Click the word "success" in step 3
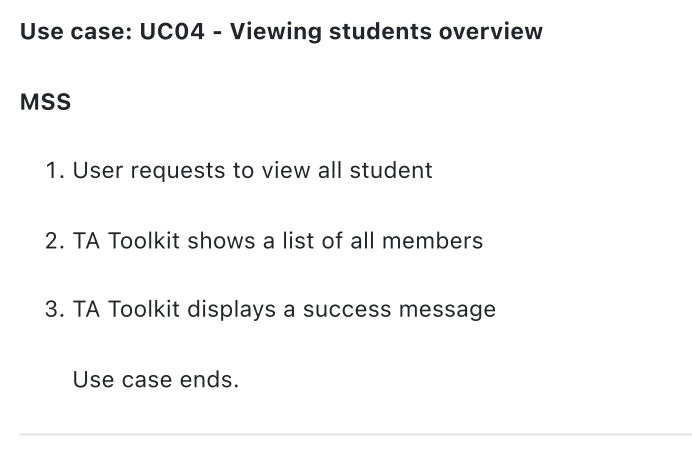Screen dimensions: 692x458 coord(347,310)
